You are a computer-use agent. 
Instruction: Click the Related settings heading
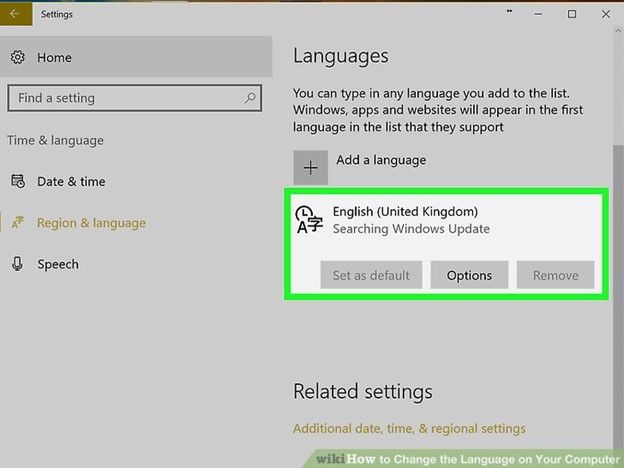tap(363, 392)
